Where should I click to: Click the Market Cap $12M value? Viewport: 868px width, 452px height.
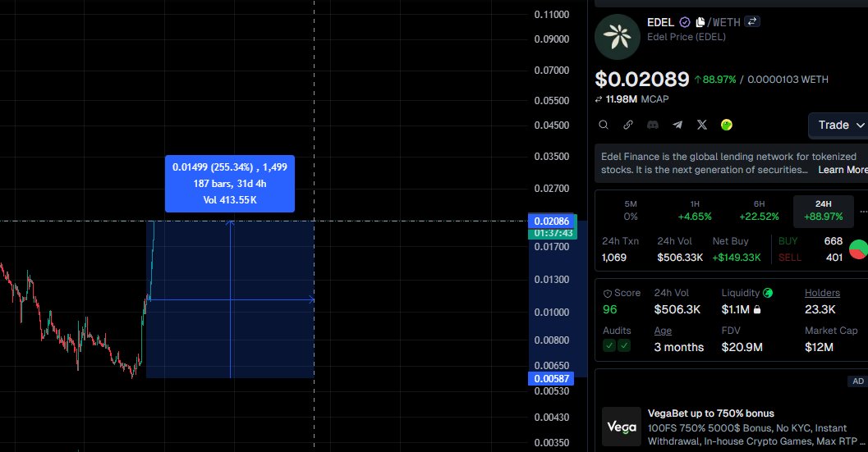[819, 347]
